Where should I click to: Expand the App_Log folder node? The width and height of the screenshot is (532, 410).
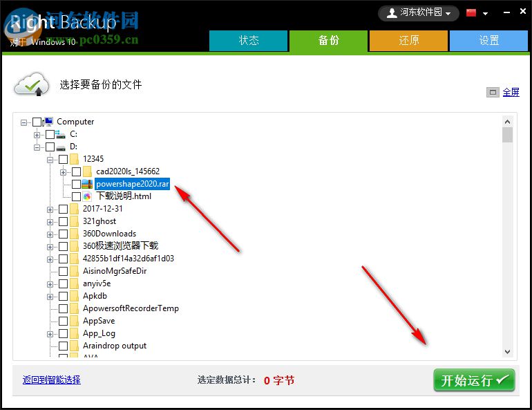click(50, 335)
